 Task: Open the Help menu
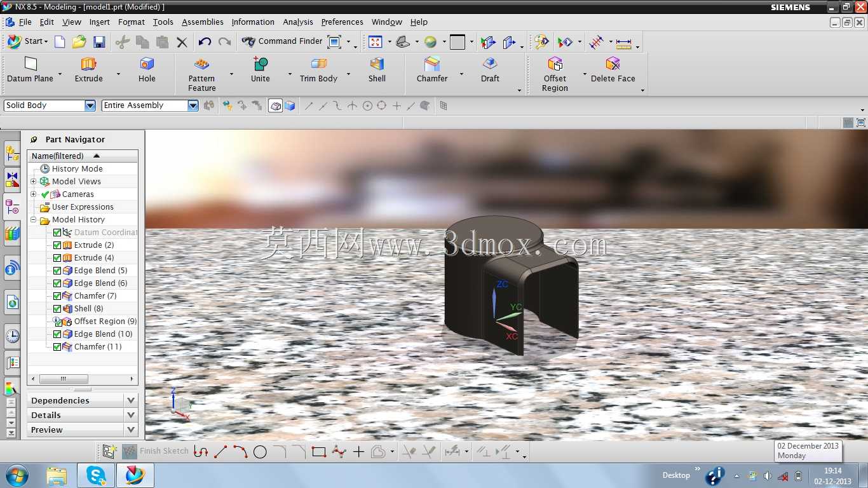419,22
